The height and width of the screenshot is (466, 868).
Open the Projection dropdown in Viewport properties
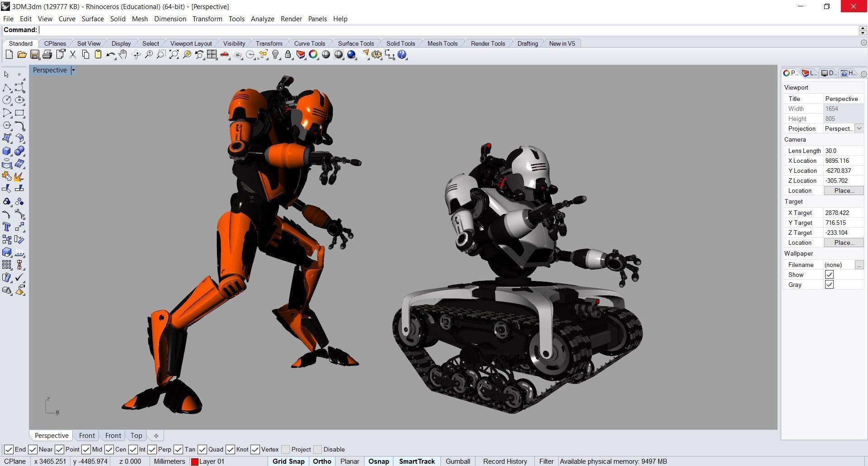859,128
